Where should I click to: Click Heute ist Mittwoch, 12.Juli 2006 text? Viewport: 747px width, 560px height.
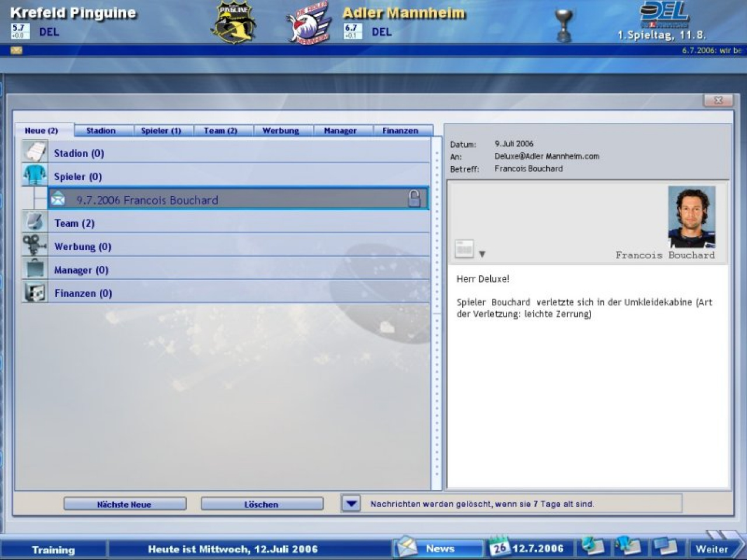click(x=233, y=549)
